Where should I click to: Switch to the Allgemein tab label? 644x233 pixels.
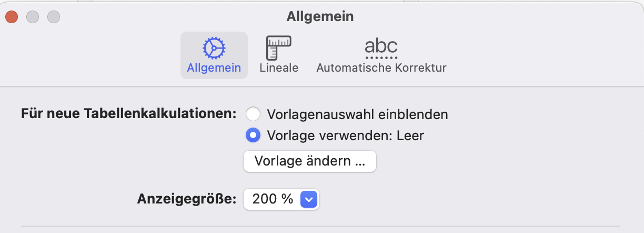214,68
